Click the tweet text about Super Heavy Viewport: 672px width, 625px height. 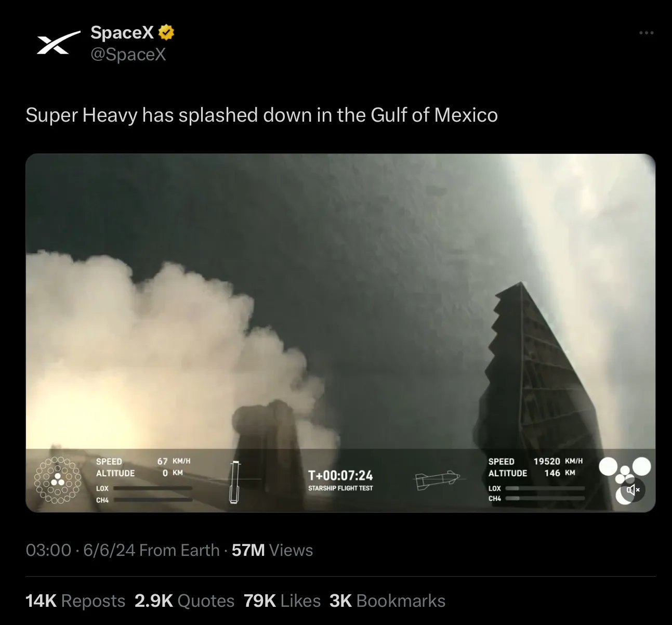pos(262,115)
